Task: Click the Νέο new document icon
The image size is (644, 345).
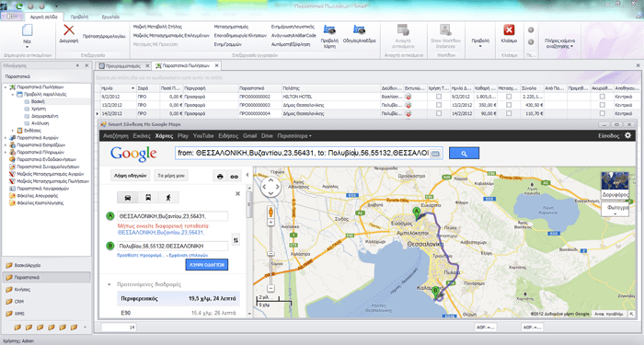Action: point(27,30)
